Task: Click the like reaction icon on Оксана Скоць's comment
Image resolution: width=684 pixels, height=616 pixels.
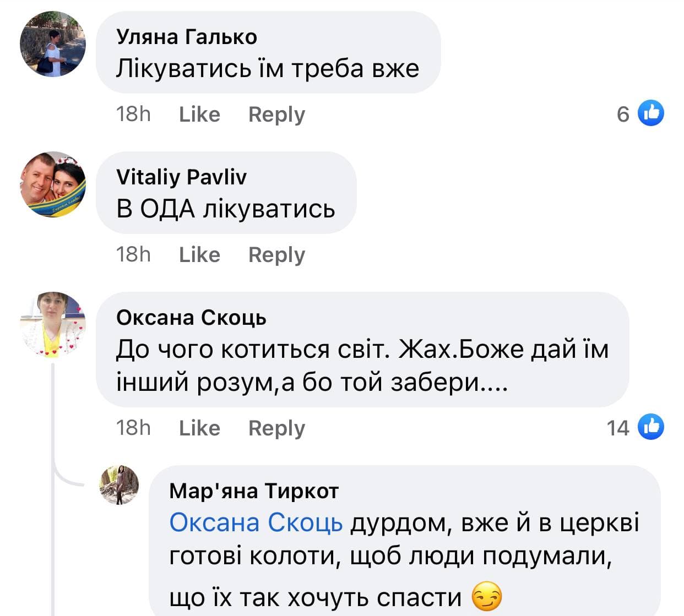Action: pos(650,427)
